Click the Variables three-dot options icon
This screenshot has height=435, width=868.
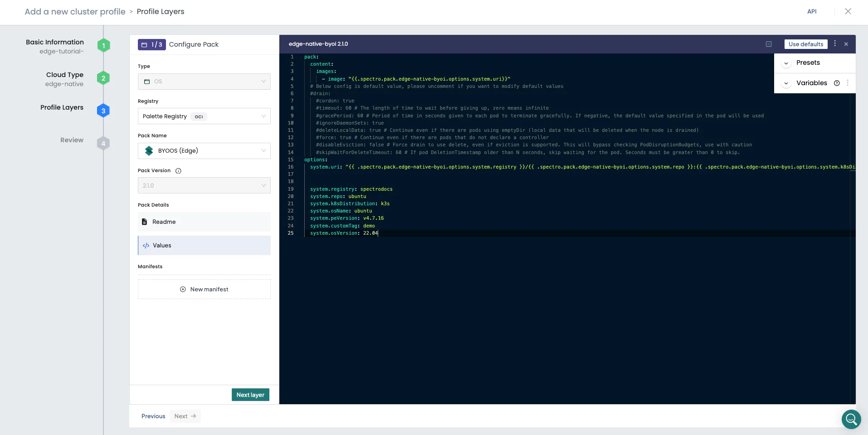pyautogui.click(x=848, y=83)
